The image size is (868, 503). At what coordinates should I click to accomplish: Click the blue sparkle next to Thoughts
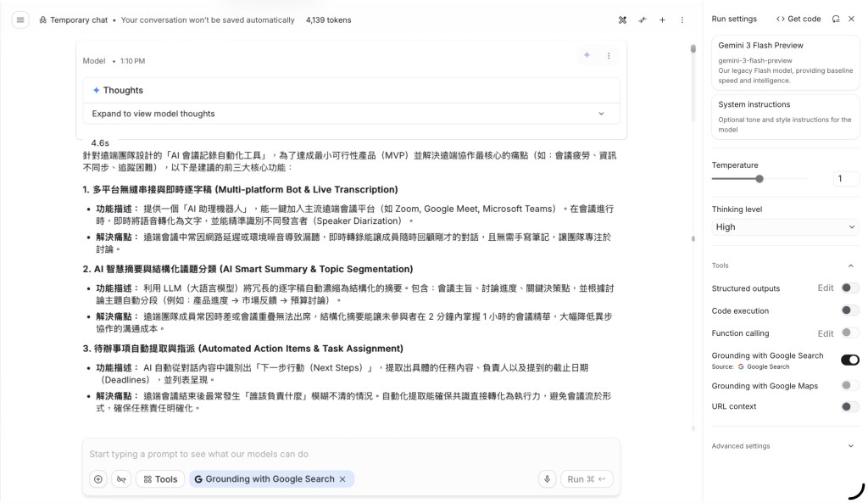[97, 90]
